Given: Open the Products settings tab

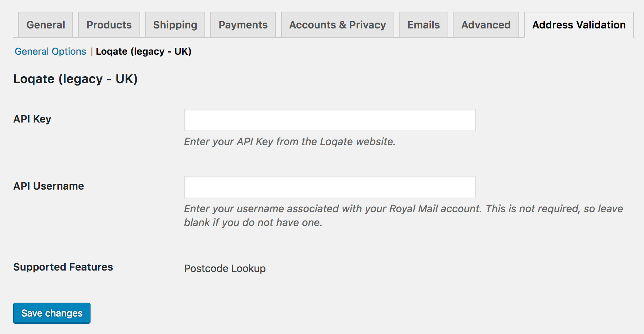Looking at the screenshot, I should coord(109,24).
